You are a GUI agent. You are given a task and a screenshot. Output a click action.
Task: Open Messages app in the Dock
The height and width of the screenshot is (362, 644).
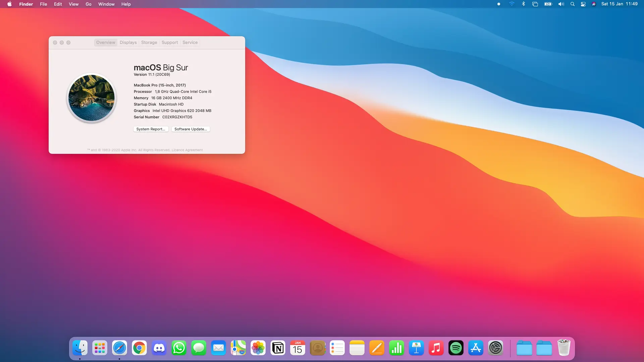199,348
